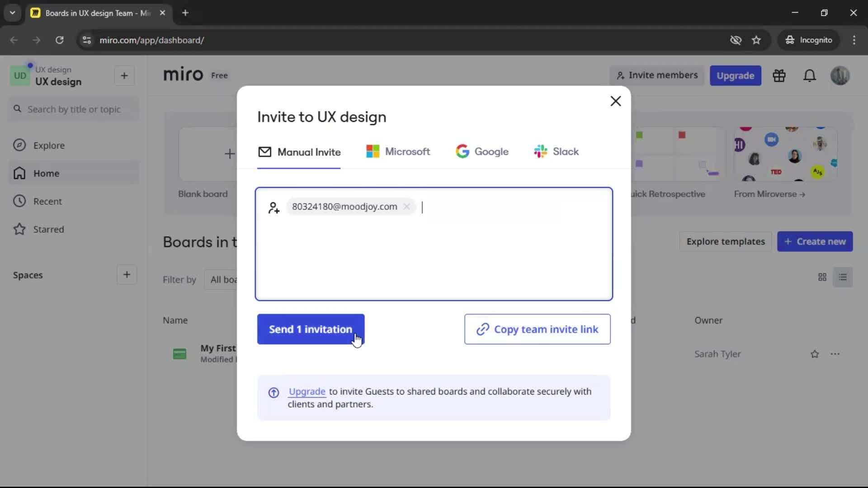Screen dimensions: 868x488
Task: Click the Invite members button in header
Action: pyautogui.click(x=657, y=75)
